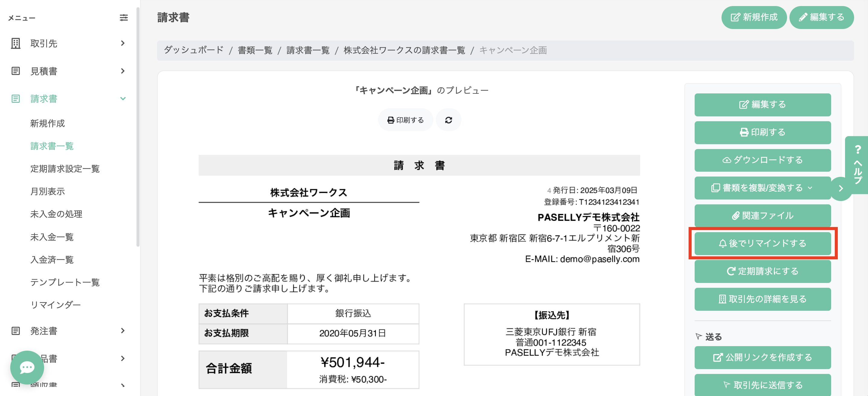The height and width of the screenshot is (396, 868).
Task: Open the ヘルプ help side tab
Action: [x=857, y=165]
